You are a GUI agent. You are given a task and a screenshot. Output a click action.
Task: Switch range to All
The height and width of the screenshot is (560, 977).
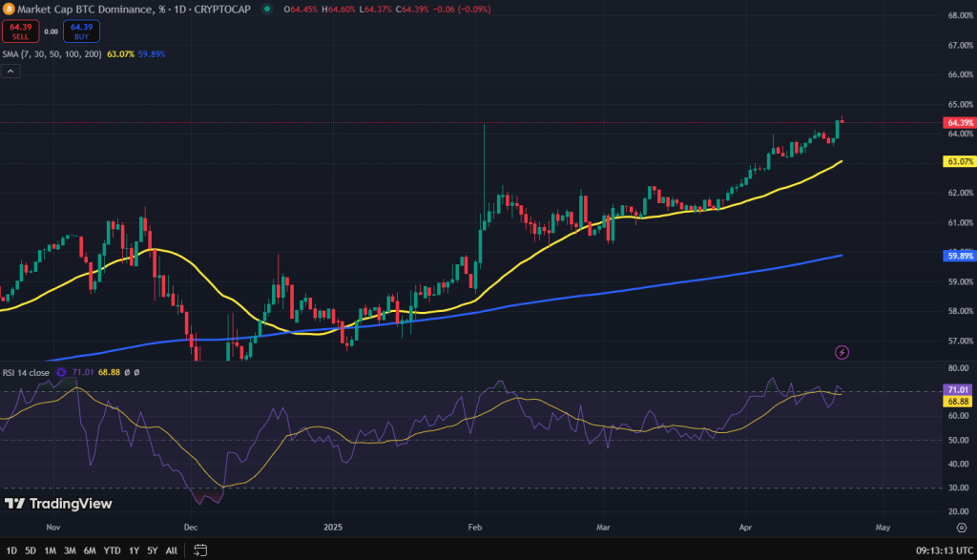click(x=172, y=550)
